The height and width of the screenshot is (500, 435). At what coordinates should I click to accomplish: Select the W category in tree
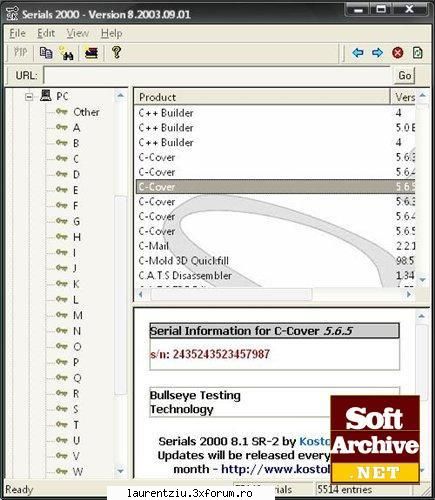point(77,471)
